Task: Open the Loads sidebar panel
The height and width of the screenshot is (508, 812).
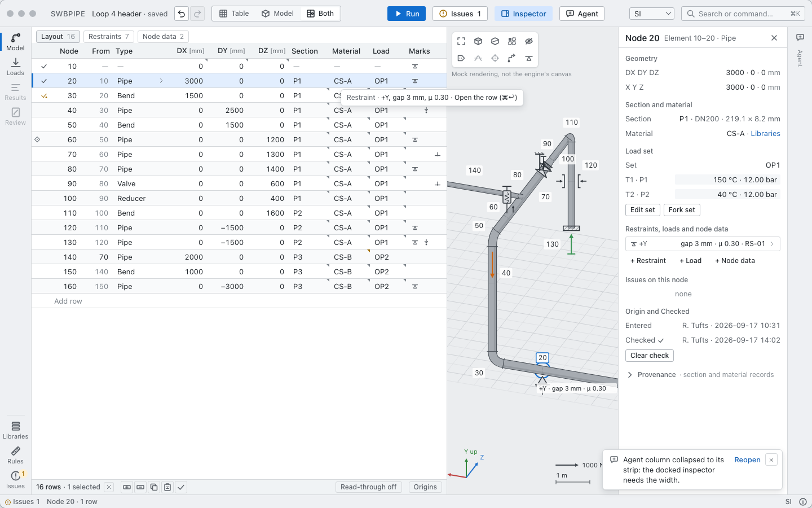Action: point(15,67)
